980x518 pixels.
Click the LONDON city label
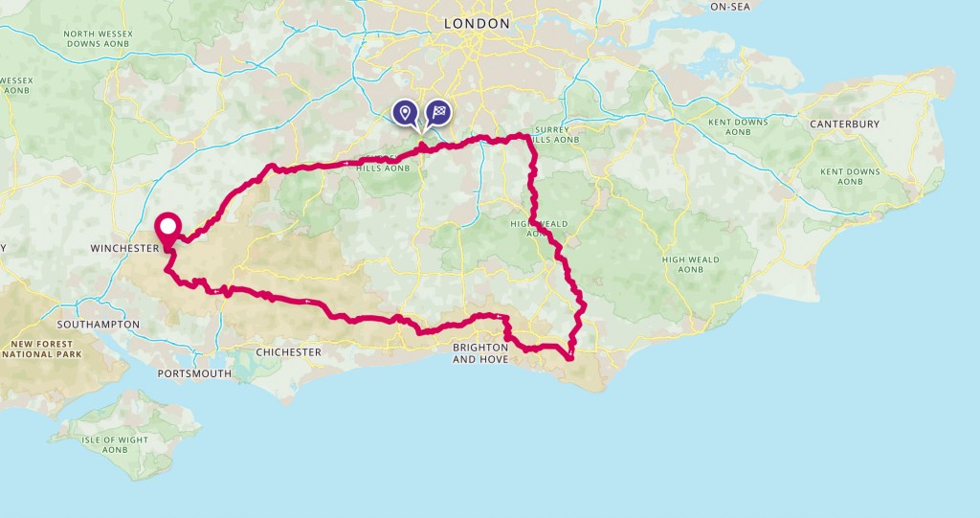[x=477, y=24]
